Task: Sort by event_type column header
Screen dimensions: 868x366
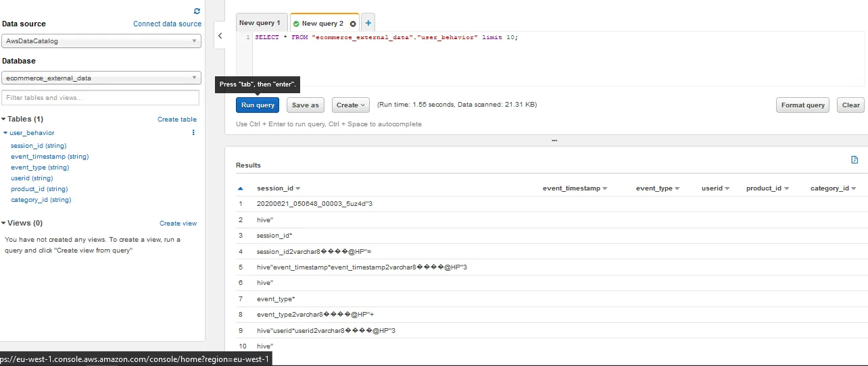Action: 658,188
